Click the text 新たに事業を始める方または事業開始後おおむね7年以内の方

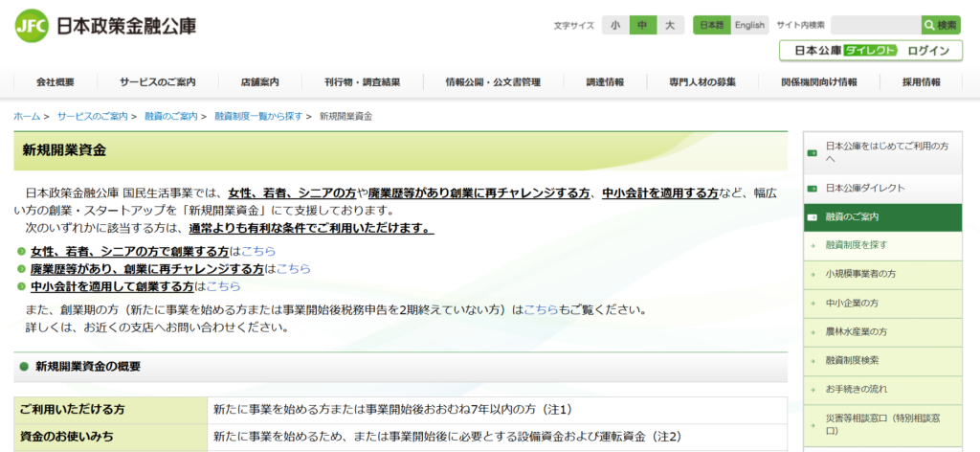(374, 410)
